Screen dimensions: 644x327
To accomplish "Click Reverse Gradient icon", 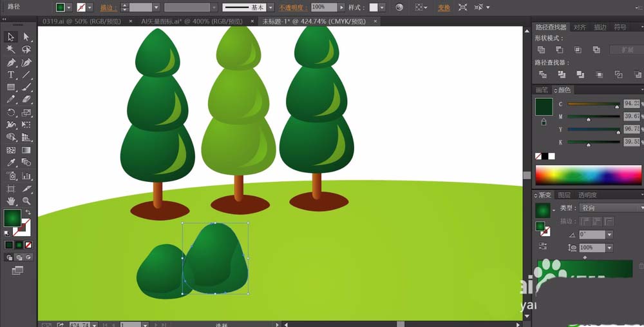I will (542, 246).
